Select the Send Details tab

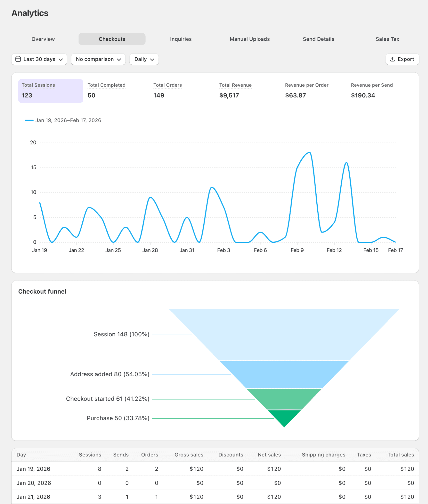click(x=318, y=39)
